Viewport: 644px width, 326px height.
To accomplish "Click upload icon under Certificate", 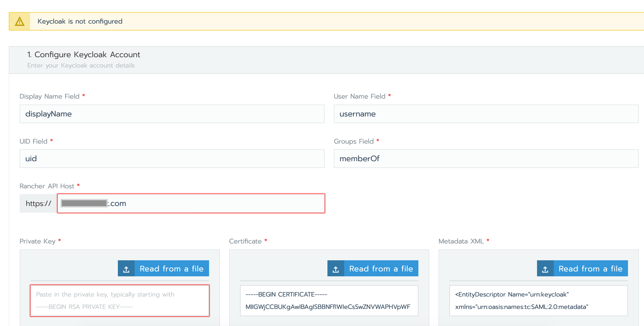I will click(336, 269).
